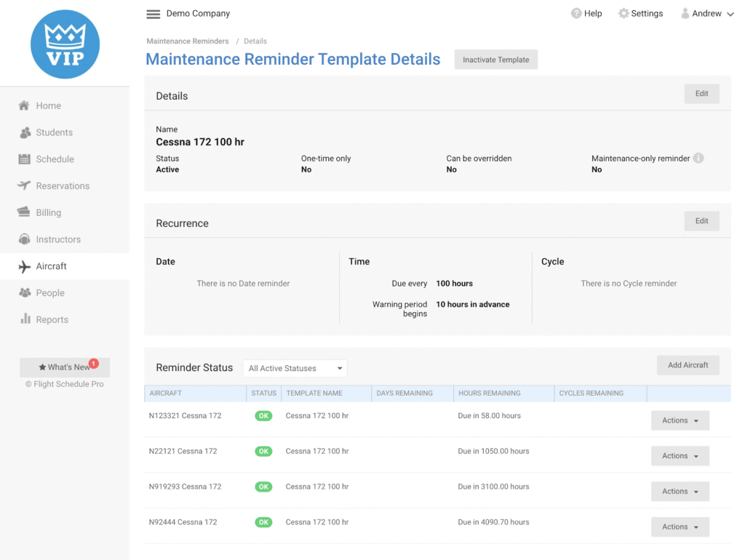Click the Add Aircraft button

point(688,365)
